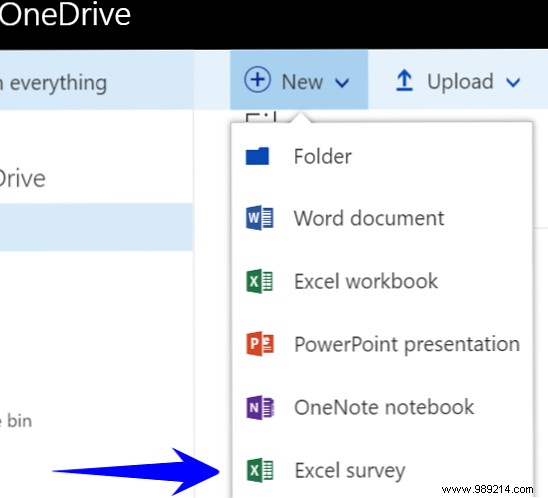Click the New button label

(302, 82)
